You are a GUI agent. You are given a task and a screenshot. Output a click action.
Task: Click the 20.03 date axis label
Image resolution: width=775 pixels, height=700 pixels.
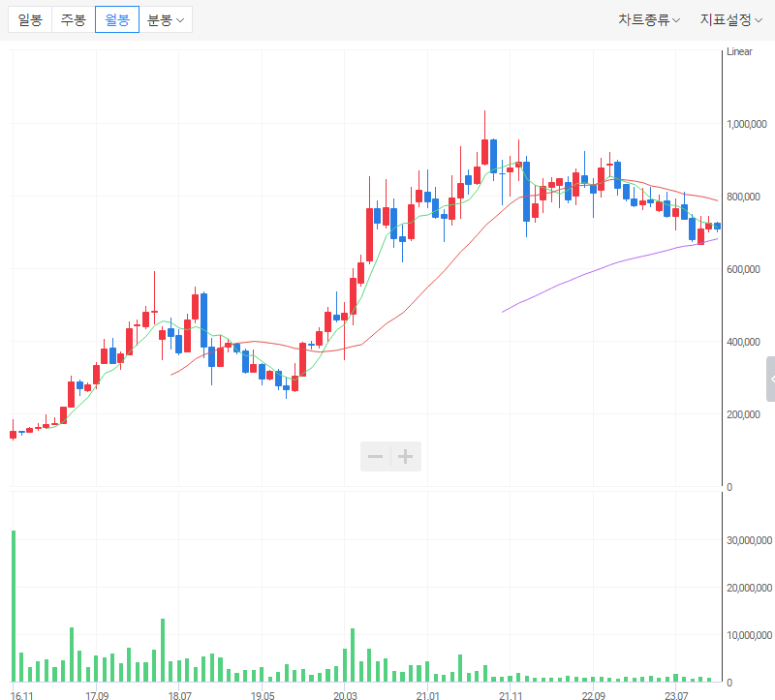tap(345, 695)
